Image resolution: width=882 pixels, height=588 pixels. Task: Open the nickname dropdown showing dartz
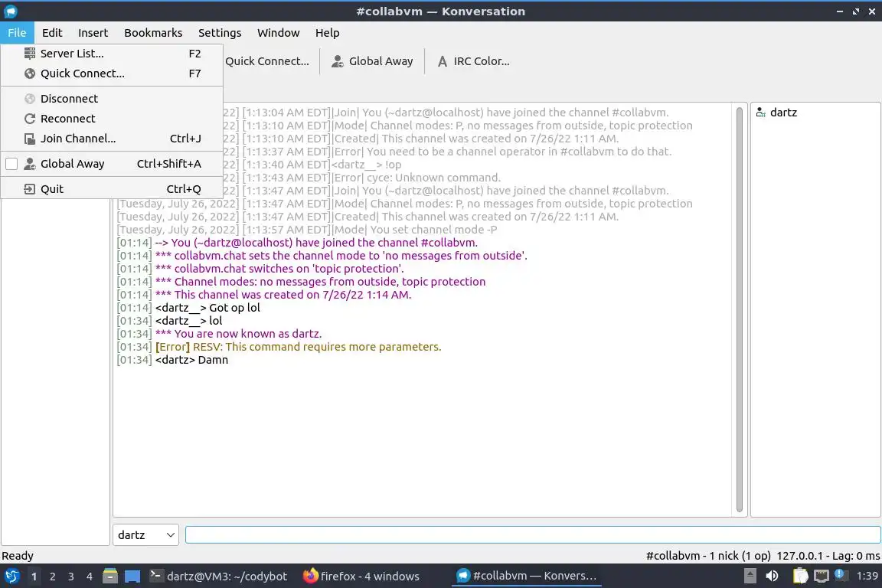click(x=145, y=534)
